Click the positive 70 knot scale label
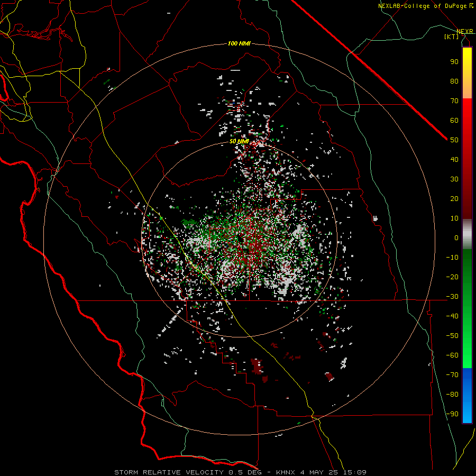 tap(454, 101)
